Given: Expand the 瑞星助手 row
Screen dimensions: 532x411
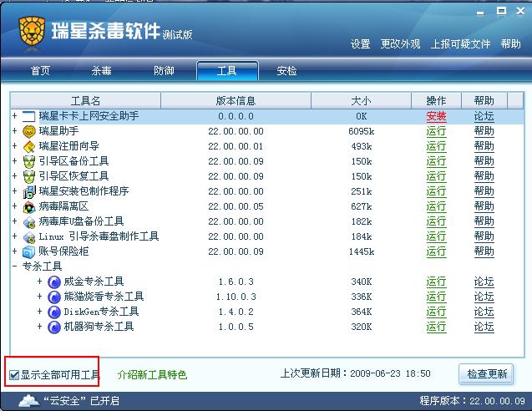Looking at the screenshot, I should point(14,130).
